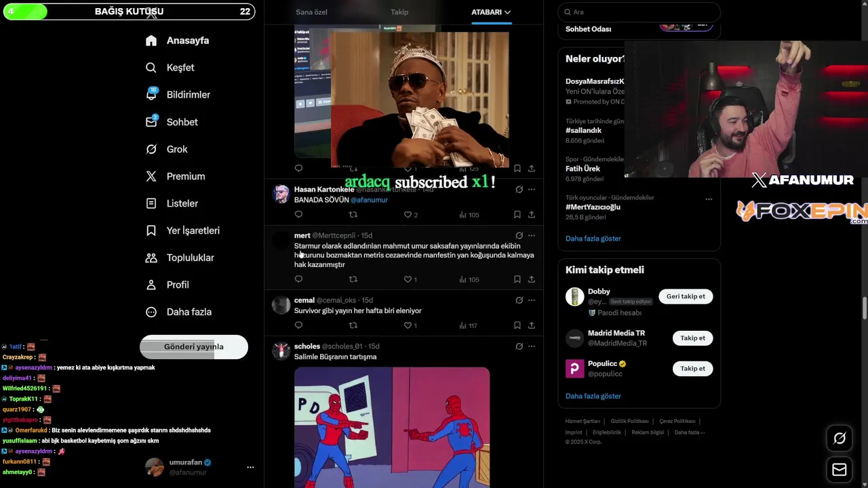Screen dimensions: 868x488
Task: Click Grok icon on Hasan Kartonkele's post
Action: coord(519,190)
